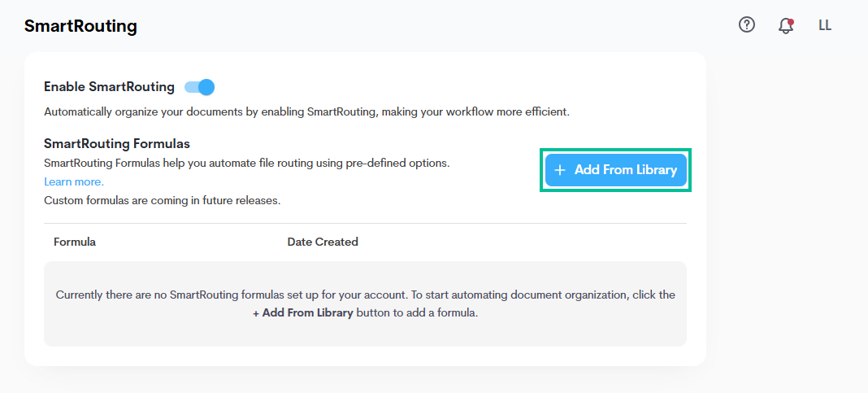Click the 'pre-defined options' description line

(x=247, y=164)
